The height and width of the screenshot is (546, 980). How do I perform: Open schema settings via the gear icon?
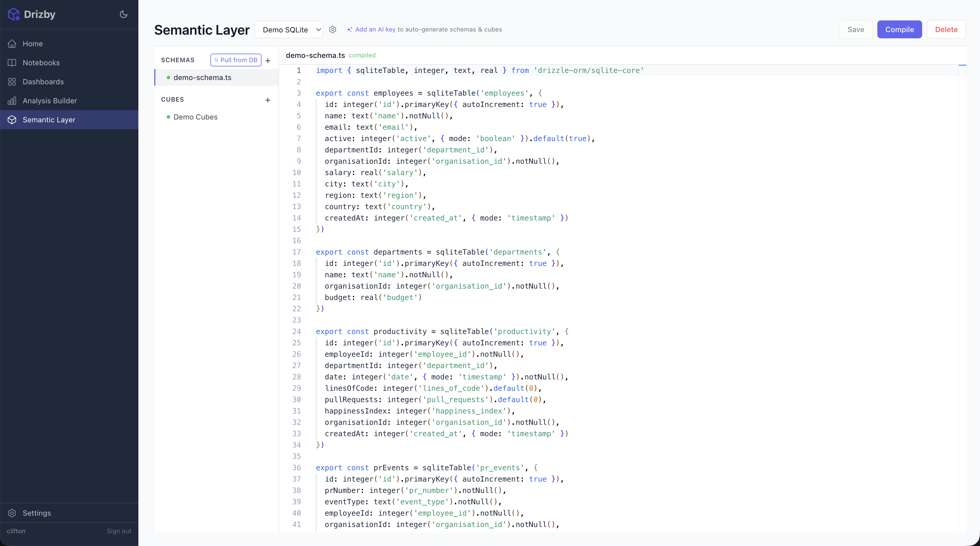click(x=333, y=29)
